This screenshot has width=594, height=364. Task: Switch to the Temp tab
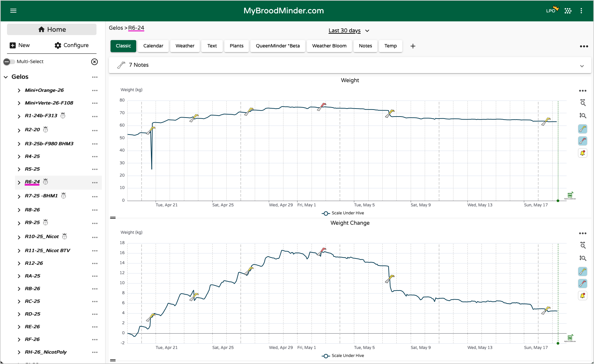[391, 46]
